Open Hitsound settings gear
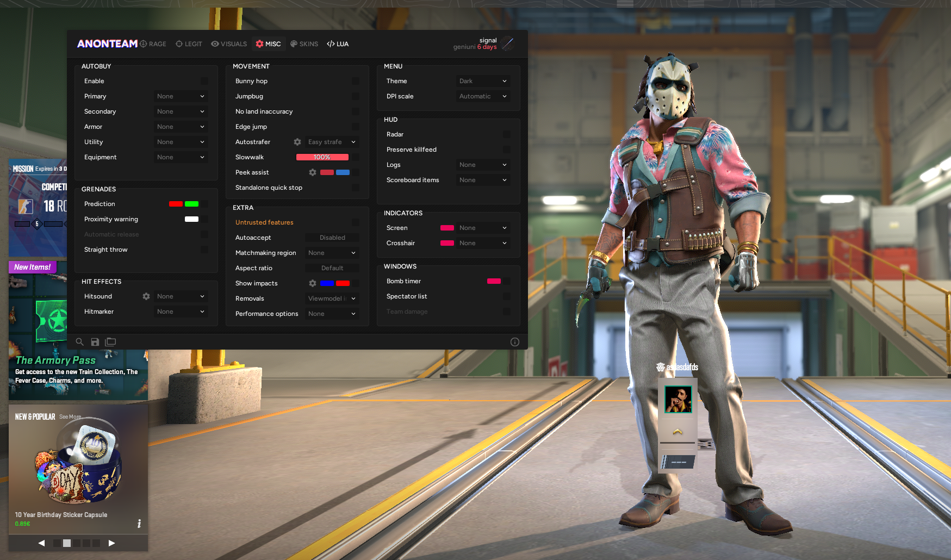Viewport: 951px width, 560px height. (x=146, y=296)
